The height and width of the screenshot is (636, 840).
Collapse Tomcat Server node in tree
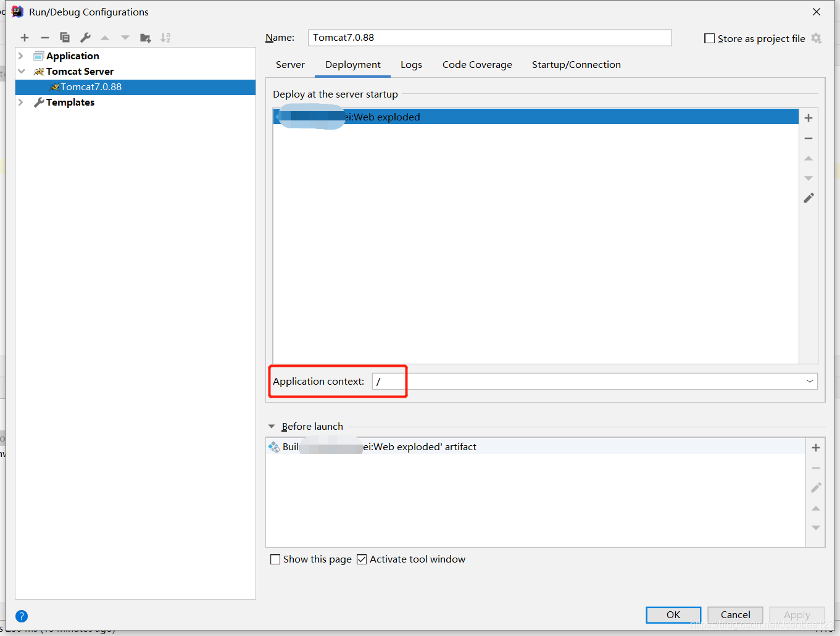tap(21, 72)
